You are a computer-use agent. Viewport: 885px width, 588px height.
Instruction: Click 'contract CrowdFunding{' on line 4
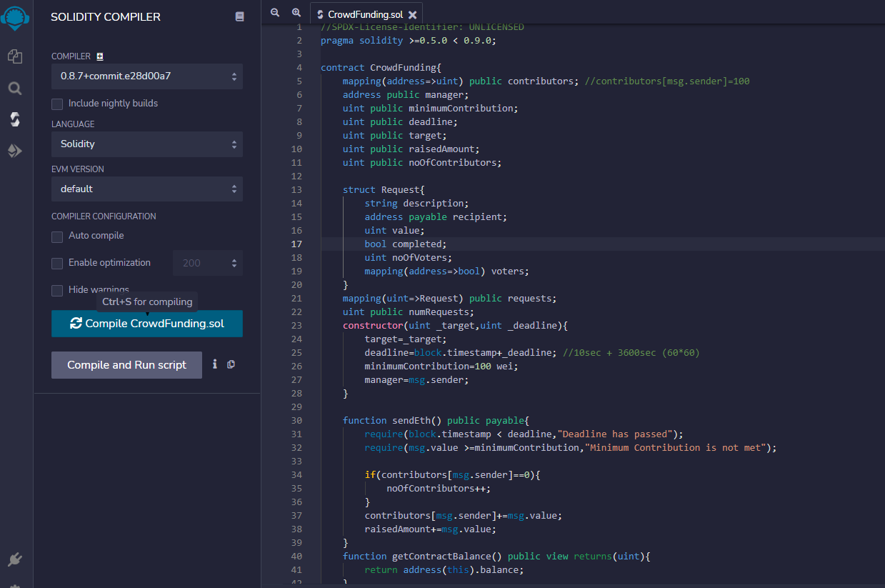click(x=381, y=68)
